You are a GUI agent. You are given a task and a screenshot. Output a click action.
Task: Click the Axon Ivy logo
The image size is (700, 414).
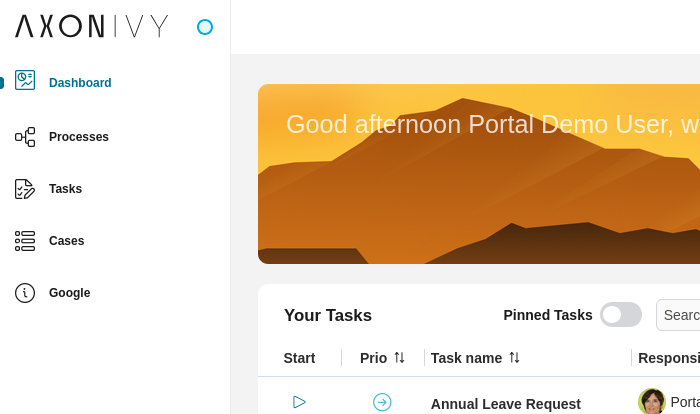(92, 26)
